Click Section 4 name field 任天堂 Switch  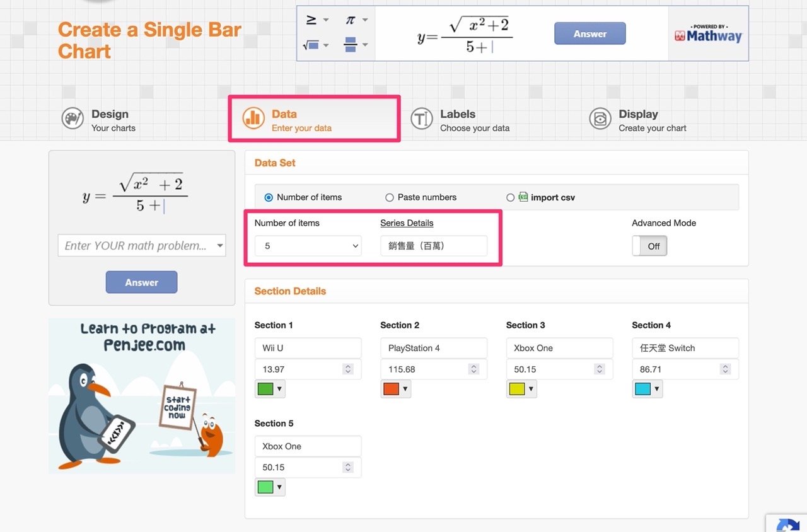(685, 348)
